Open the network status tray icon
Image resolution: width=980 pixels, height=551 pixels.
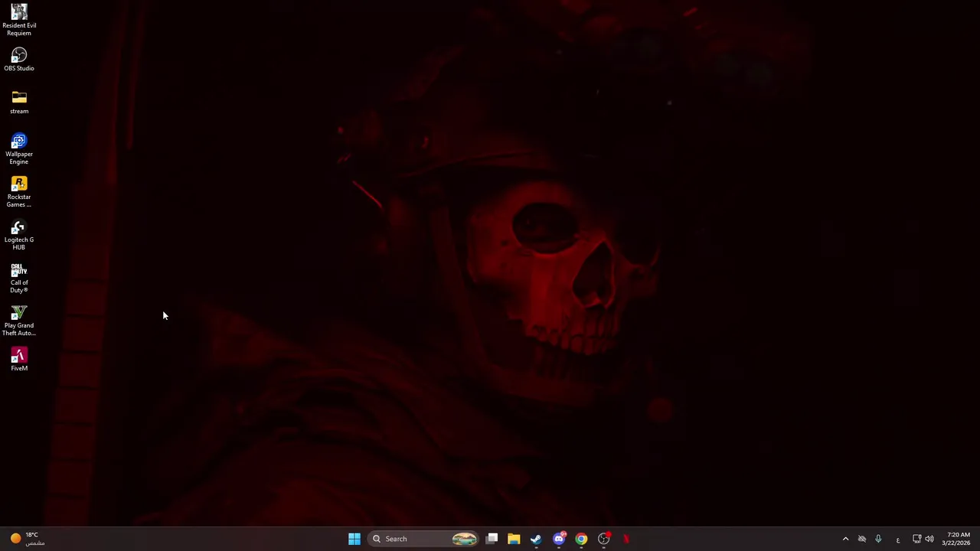[916, 539]
